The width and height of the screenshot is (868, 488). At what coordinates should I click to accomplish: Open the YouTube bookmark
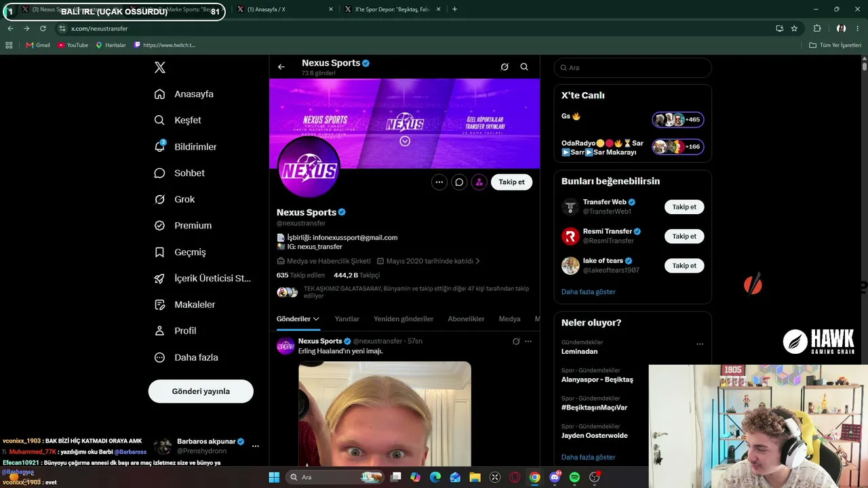pos(73,45)
